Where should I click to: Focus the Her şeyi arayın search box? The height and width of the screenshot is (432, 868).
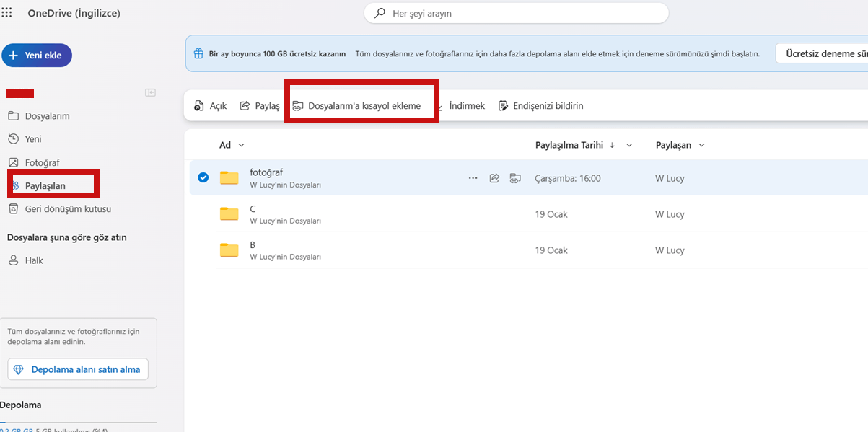(517, 13)
